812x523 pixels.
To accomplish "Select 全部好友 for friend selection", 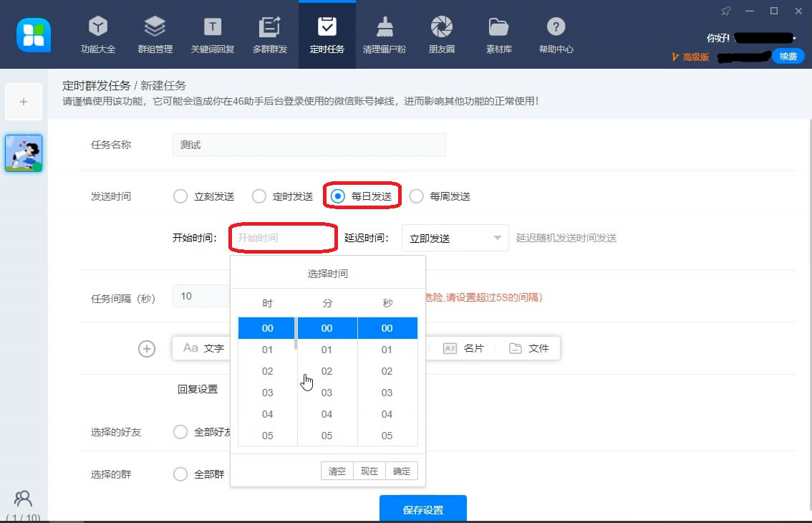I will (x=180, y=432).
